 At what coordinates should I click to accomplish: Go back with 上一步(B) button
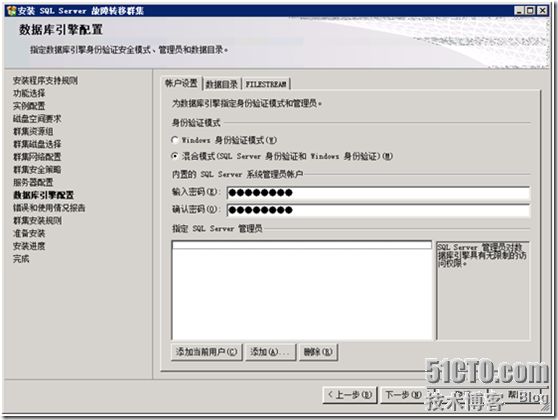pos(349,395)
